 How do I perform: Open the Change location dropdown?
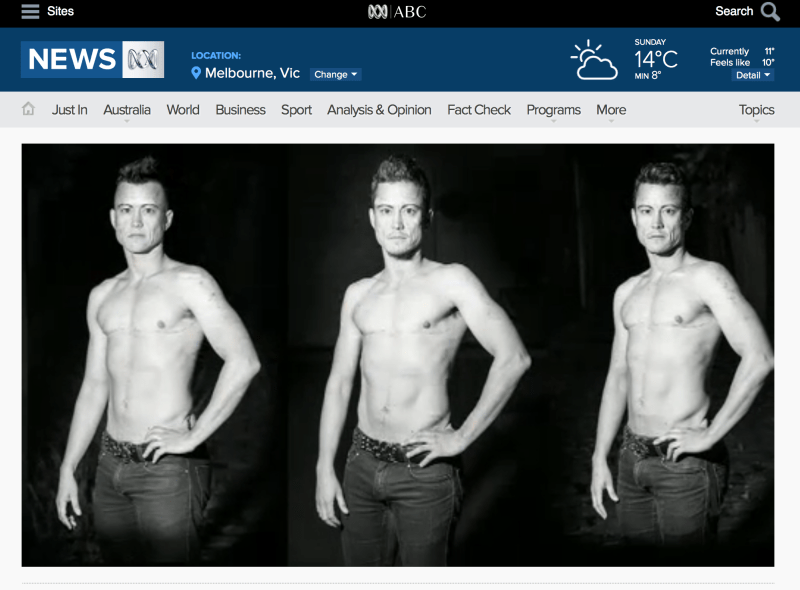pyautogui.click(x=335, y=74)
